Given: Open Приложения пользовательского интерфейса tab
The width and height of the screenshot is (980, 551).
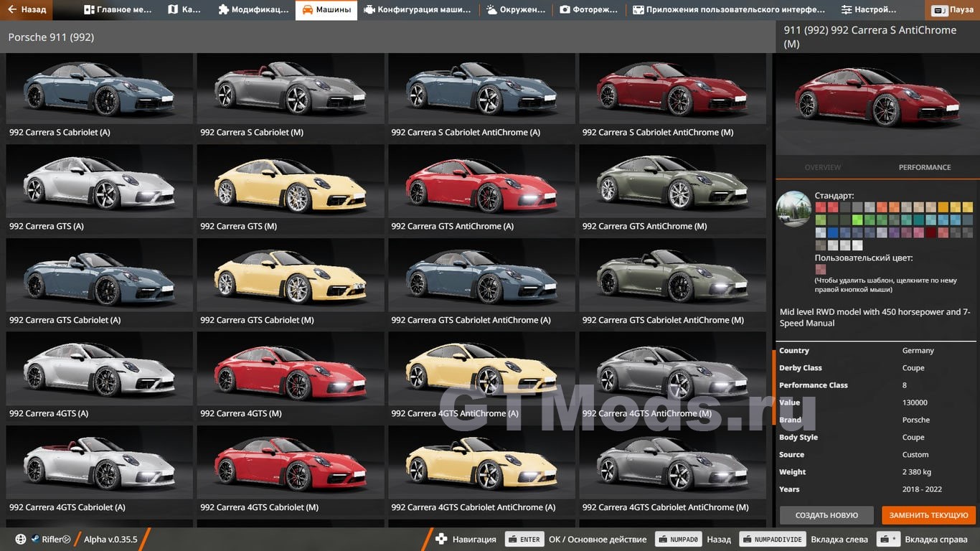Looking at the screenshot, I should (x=729, y=10).
